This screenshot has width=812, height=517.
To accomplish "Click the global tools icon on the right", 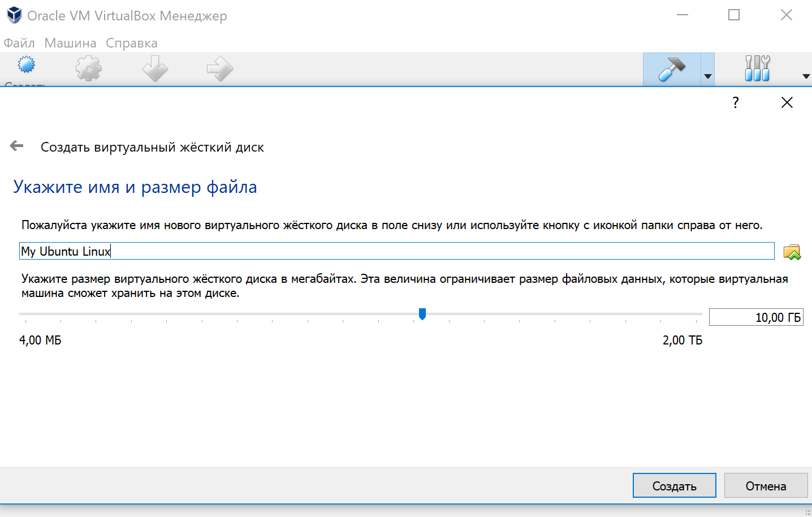I will pos(757,68).
